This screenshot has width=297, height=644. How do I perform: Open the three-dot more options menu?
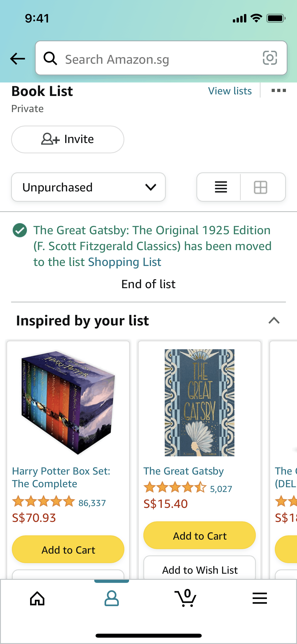(x=279, y=91)
